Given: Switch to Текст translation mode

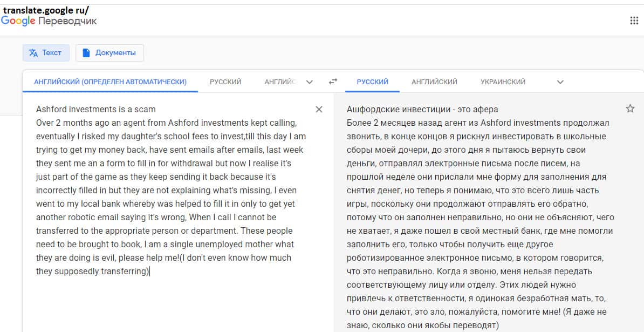Looking at the screenshot, I should (46, 53).
